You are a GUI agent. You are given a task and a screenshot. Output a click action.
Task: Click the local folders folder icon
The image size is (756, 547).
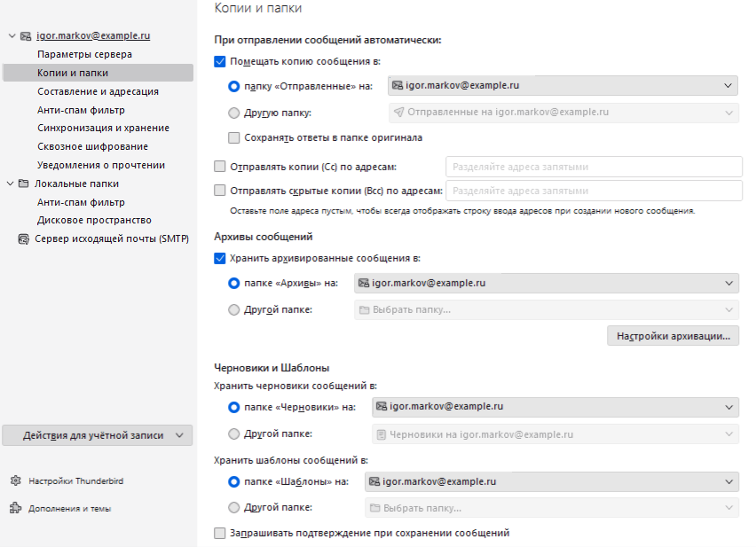(x=24, y=184)
